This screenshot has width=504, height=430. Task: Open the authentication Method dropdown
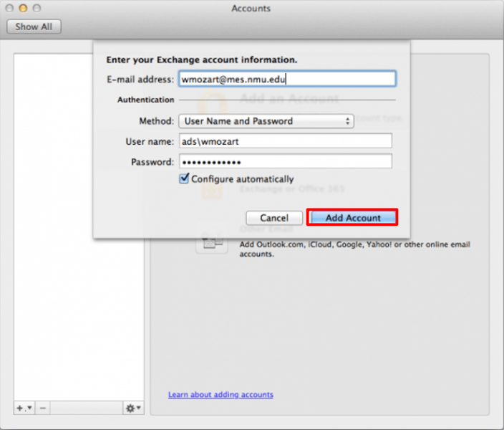click(x=266, y=121)
